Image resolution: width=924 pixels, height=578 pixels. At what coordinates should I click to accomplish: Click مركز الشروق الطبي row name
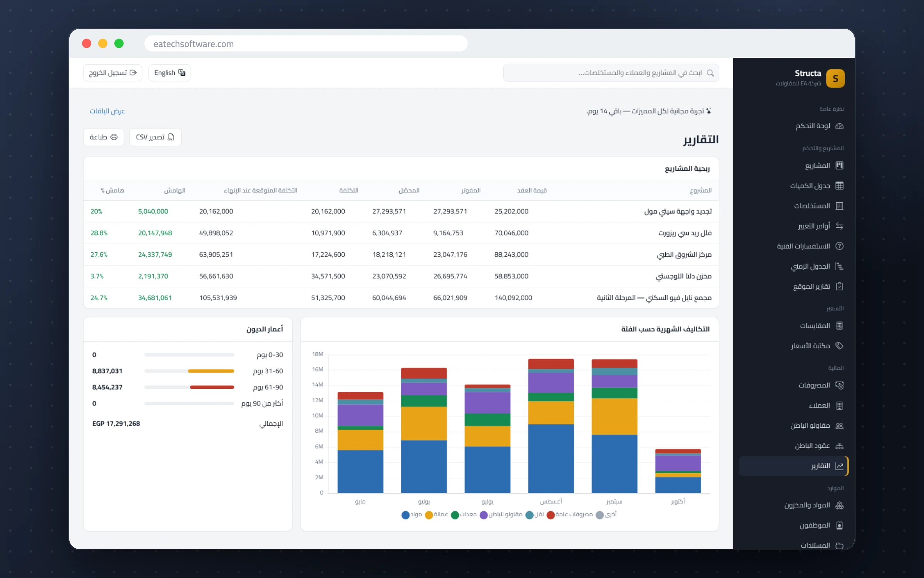684,254
